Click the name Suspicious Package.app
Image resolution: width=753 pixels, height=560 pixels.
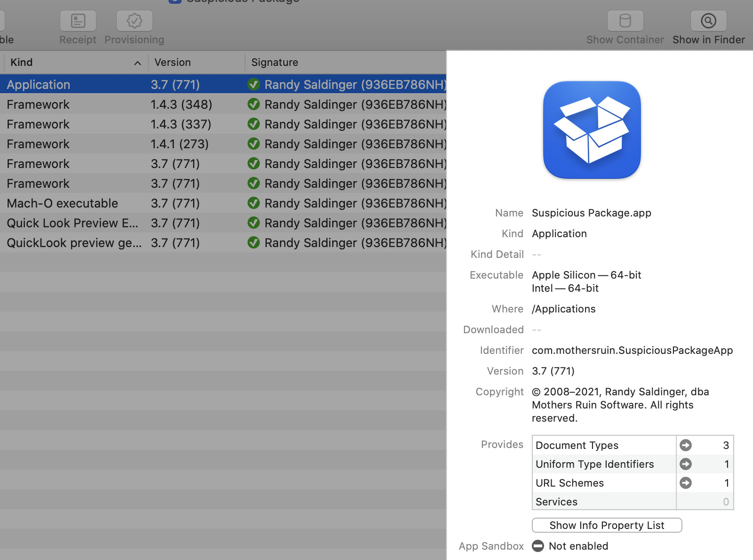[591, 213]
